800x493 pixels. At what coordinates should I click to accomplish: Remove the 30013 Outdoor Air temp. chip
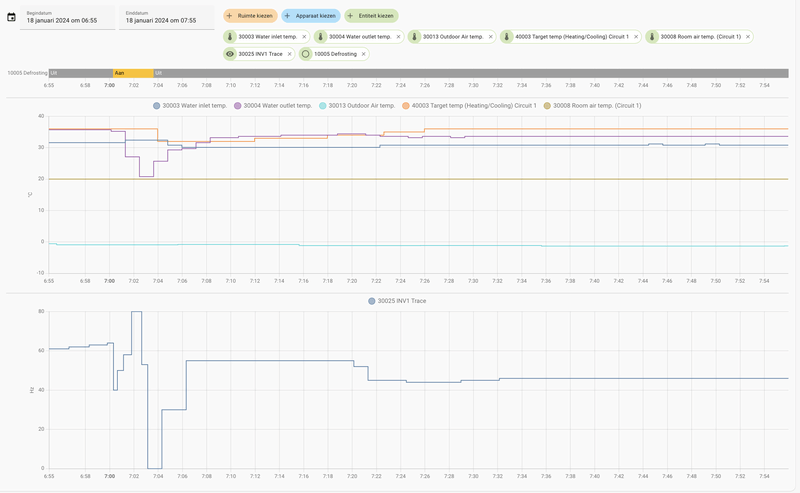(x=490, y=37)
